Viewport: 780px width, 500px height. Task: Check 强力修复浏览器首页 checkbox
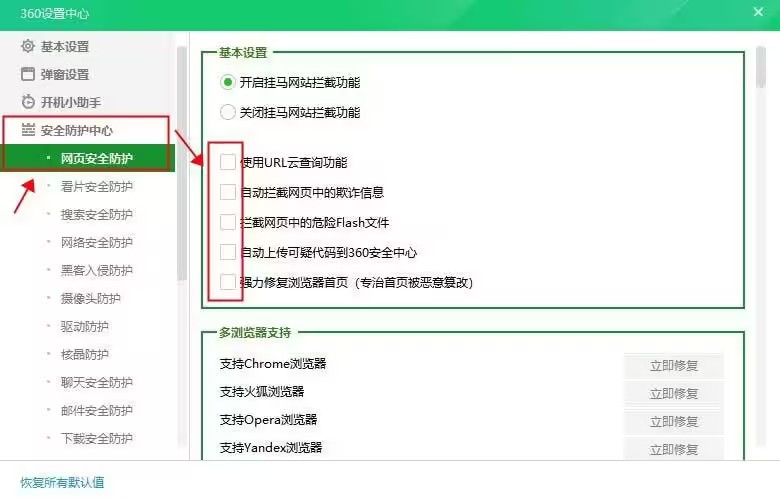(228, 282)
